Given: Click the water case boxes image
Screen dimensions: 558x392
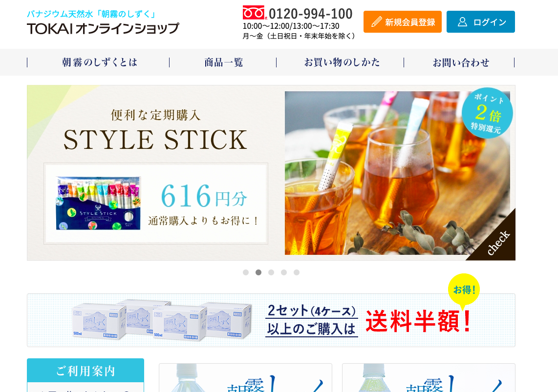Looking at the screenshot, I should point(162,320).
